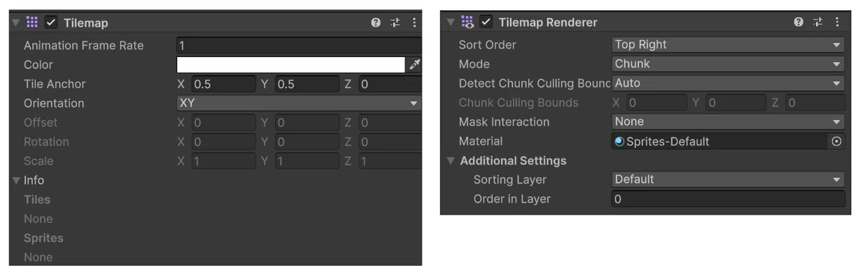This screenshot has height=276, width=868.
Task: Open Tilemap component help reference icon
Action: tap(375, 22)
